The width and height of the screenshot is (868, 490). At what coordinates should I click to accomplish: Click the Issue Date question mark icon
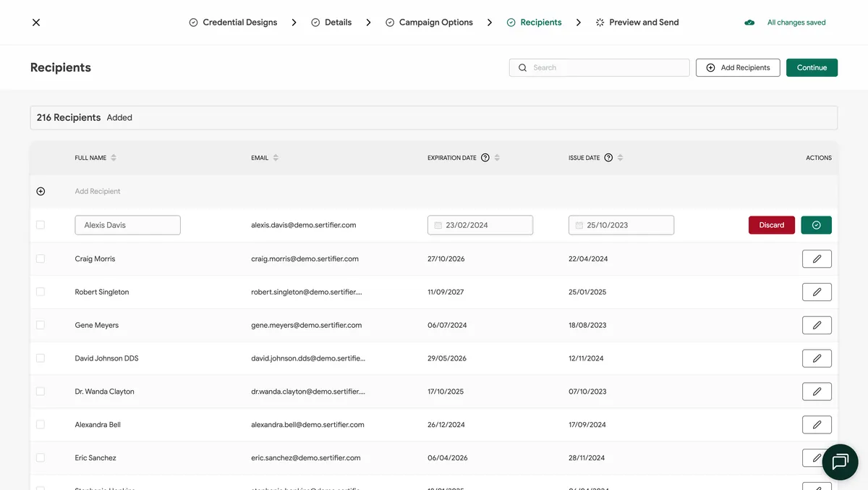608,157
